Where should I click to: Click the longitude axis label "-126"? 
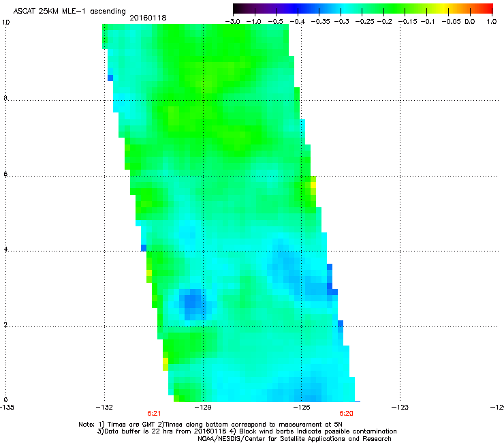pyautogui.click(x=302, y=408)
